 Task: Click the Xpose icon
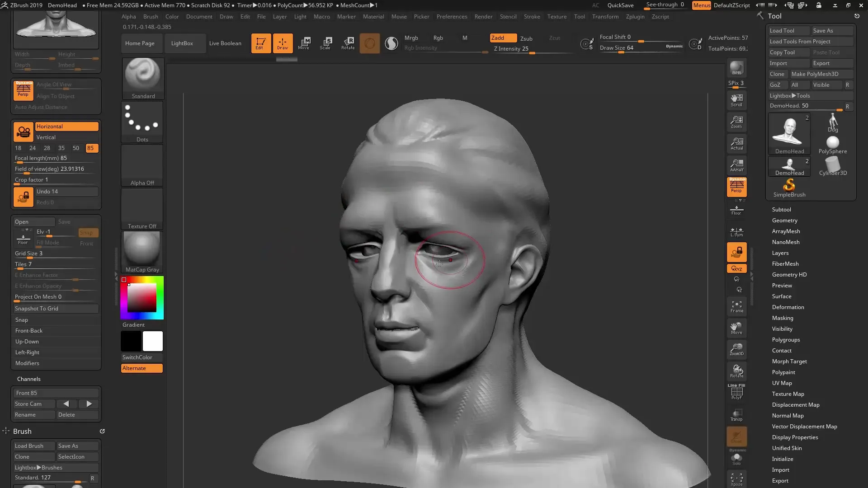[736, 479]
